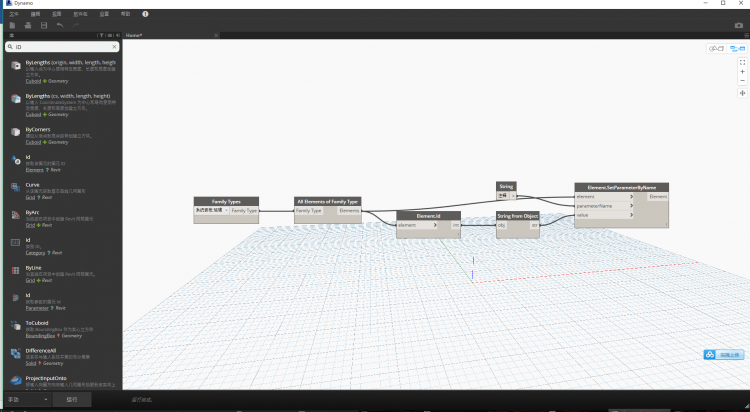Select the DifferenceAll Solid search result
Image resolution: width=750 pixels, height=412 pixels.
click(x=63, y=356)
